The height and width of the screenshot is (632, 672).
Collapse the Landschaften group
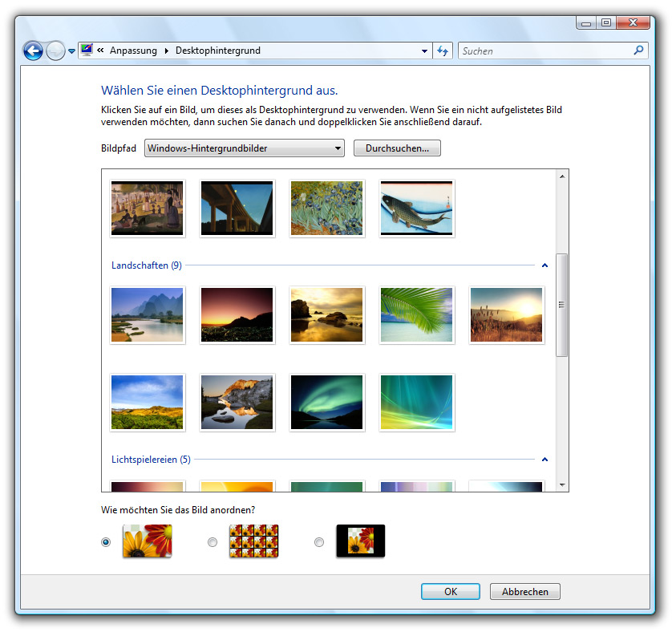coord(545,265)
